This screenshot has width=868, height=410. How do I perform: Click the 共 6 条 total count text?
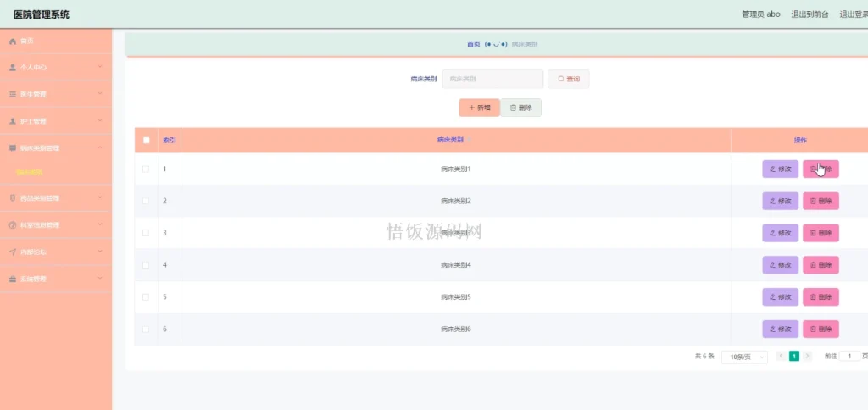704,357
